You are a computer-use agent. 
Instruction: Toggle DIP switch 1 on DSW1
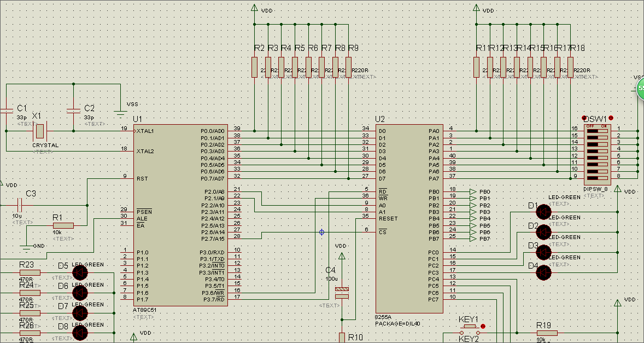597,131
